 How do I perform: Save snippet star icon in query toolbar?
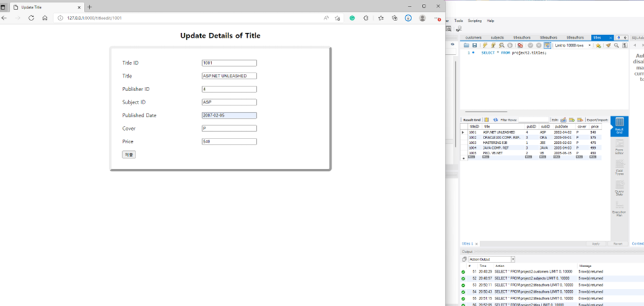(x=598, y=46)
